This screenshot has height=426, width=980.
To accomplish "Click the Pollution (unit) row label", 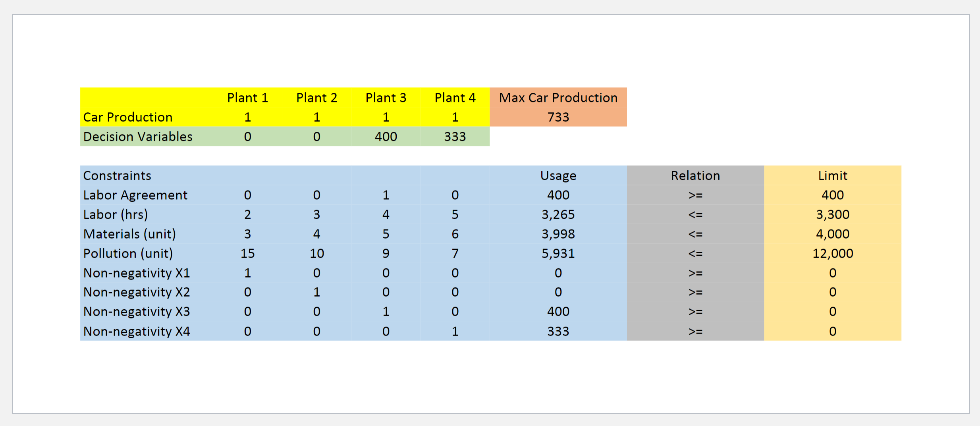I will click(128, 253).
